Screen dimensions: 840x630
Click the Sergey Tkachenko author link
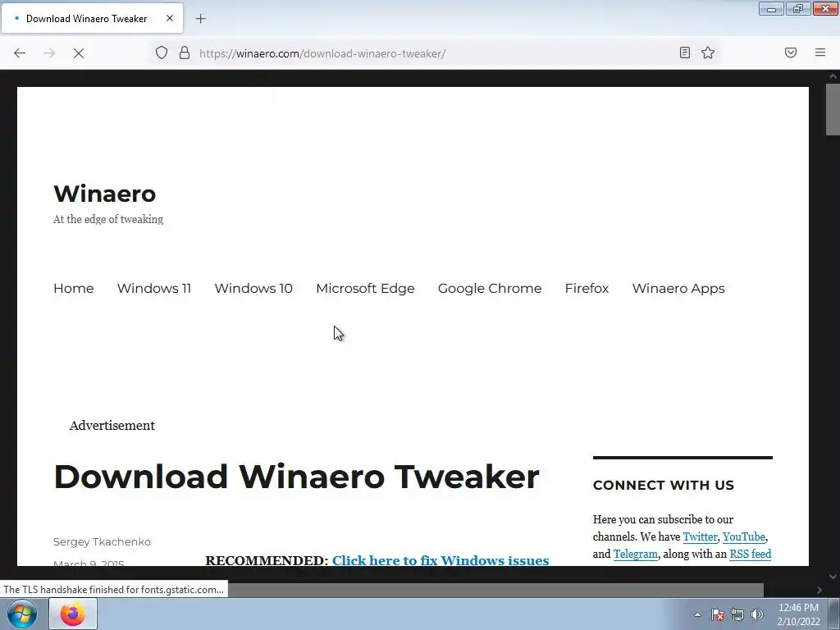point(102,541)
